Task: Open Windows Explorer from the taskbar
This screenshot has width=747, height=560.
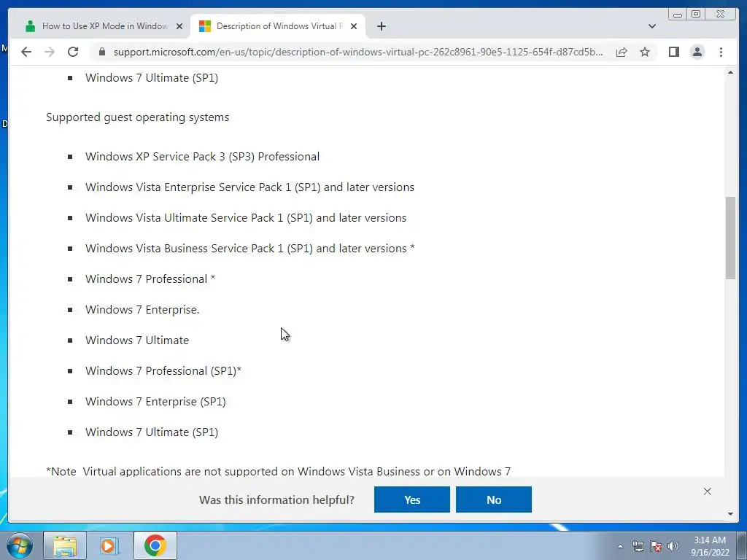Action: [65, 545]
